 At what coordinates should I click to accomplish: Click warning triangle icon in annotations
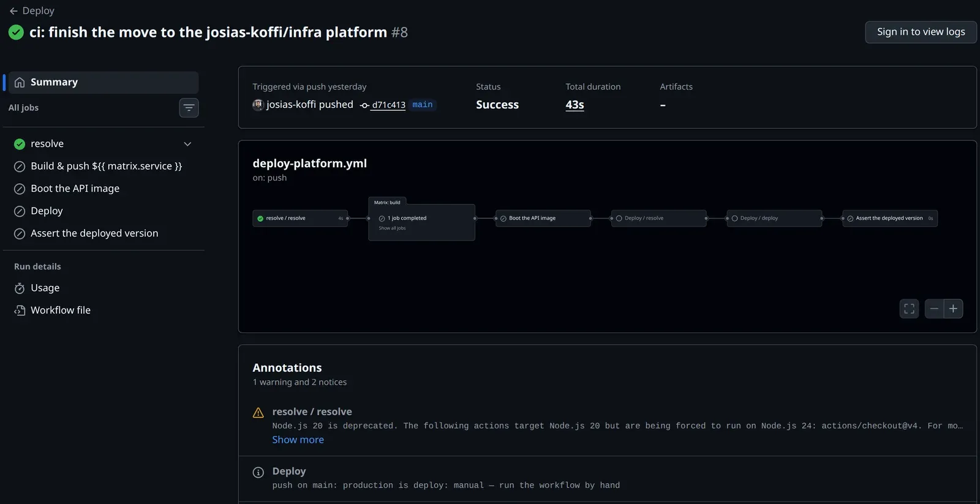[258, 413]
